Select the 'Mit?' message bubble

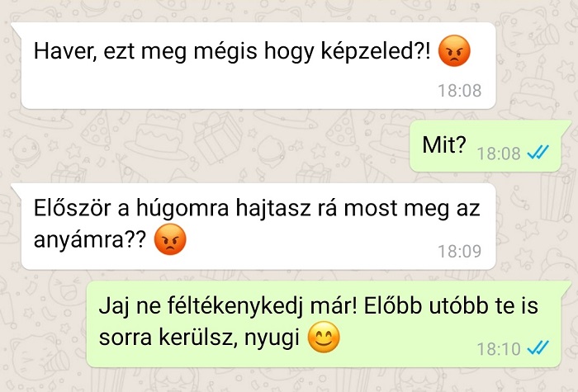coord(489,146)
